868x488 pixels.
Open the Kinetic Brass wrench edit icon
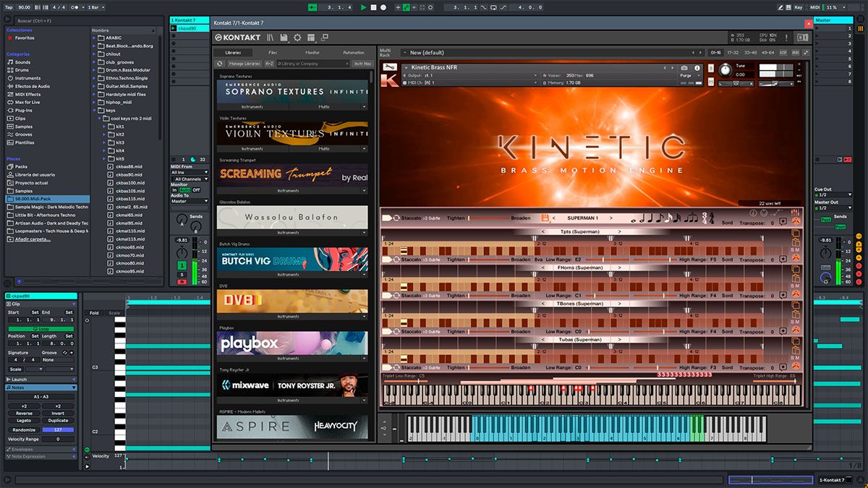pyautogui.click(x=389, y=68)
